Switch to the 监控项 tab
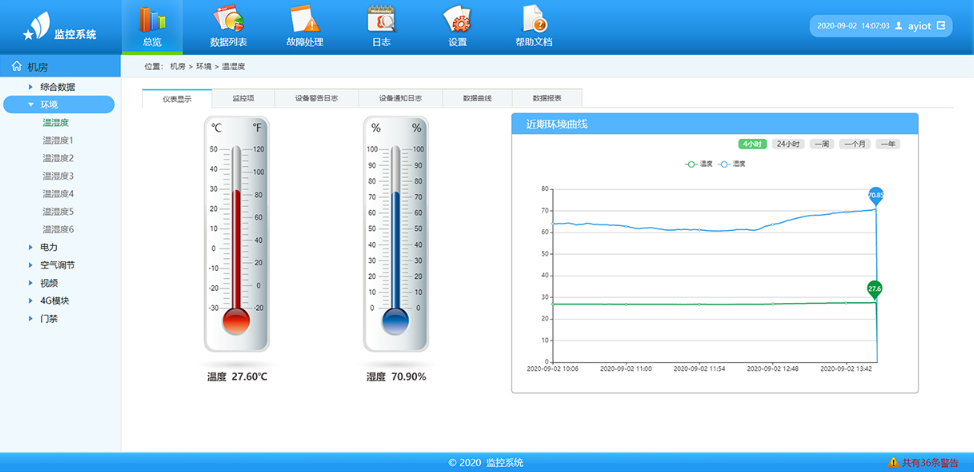The height and width of the screenshot is (472, 974). (243, 98)
